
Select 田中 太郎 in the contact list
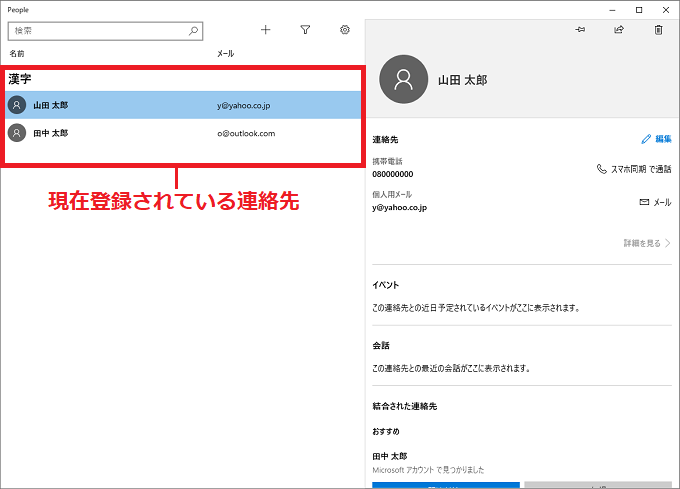tap(183, 133)
